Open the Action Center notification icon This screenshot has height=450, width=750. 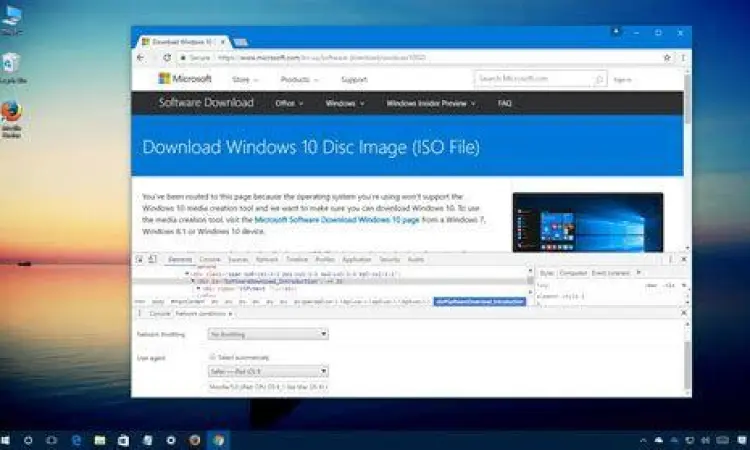742,440
